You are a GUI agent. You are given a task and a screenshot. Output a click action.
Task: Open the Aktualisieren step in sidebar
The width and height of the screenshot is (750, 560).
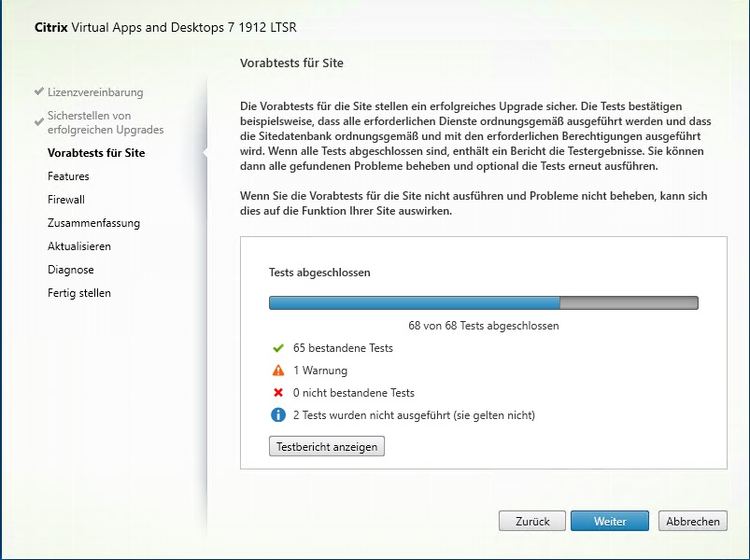78,246
